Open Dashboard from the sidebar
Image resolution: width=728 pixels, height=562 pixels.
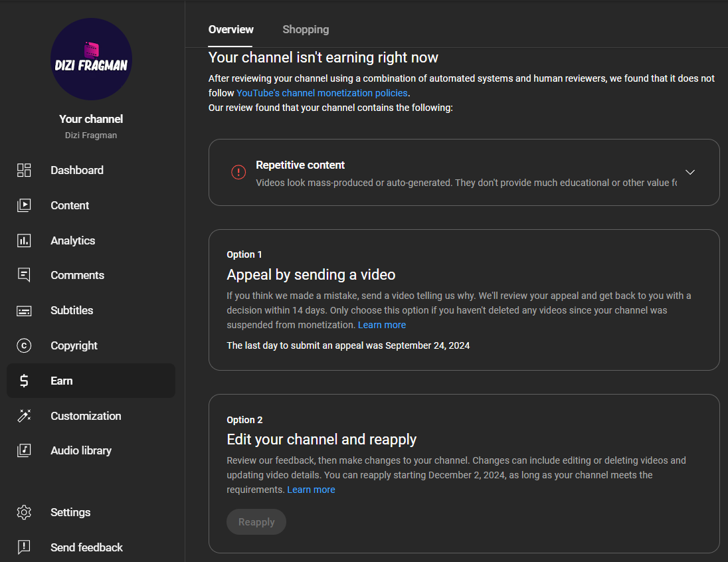coord(91,170)
